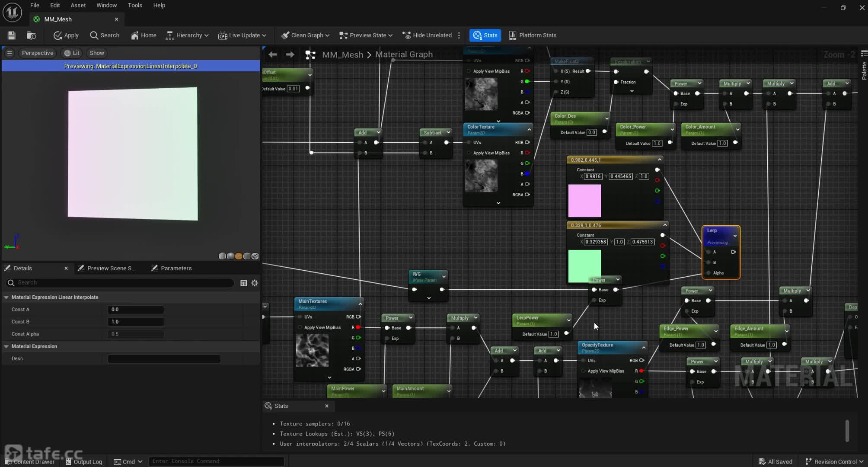Screen dimensions: 868x467
Task: Apply the material changes
Action: tap(66, 35)
